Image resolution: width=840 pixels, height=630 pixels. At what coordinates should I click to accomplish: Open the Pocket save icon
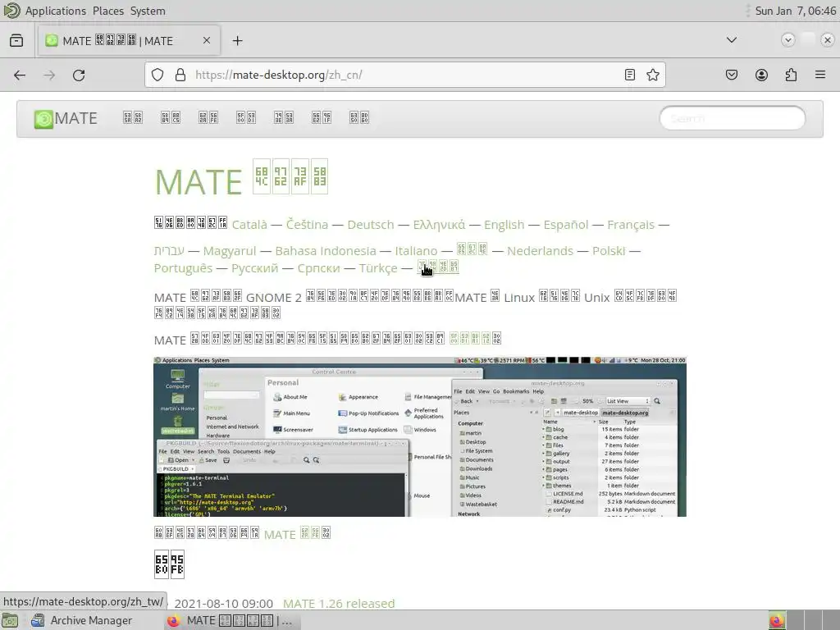732,75
